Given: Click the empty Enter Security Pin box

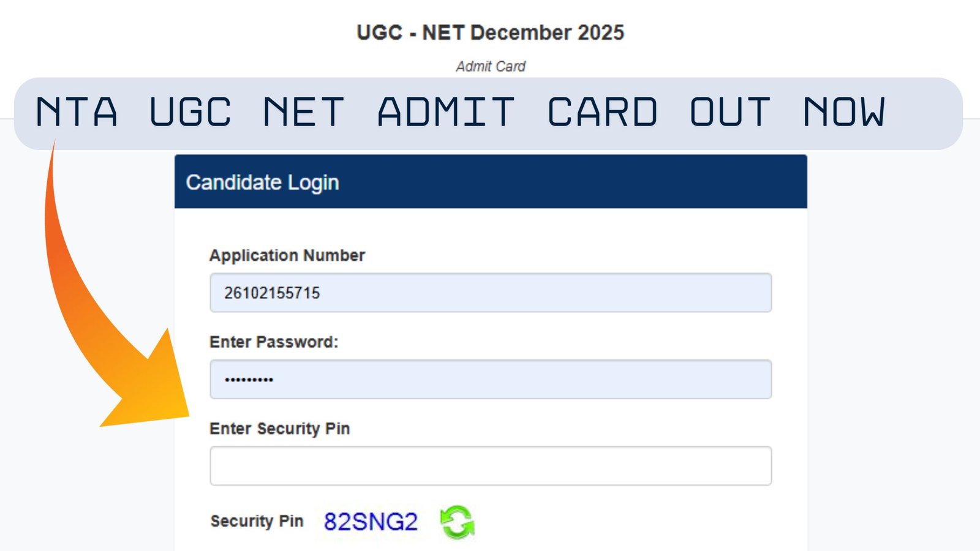Looking at the screenshot, I should [490, 465].
